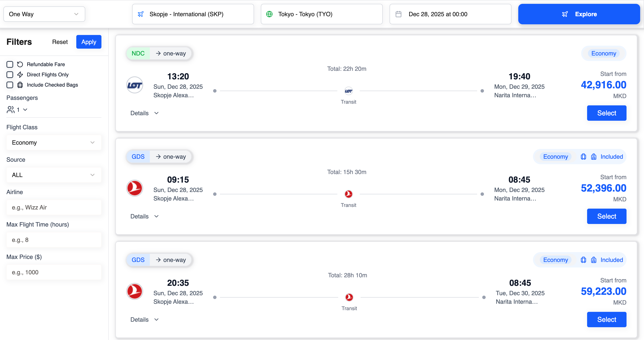Click Turkish Airlines logo on 09:15 flight

[x=134, y=188]
